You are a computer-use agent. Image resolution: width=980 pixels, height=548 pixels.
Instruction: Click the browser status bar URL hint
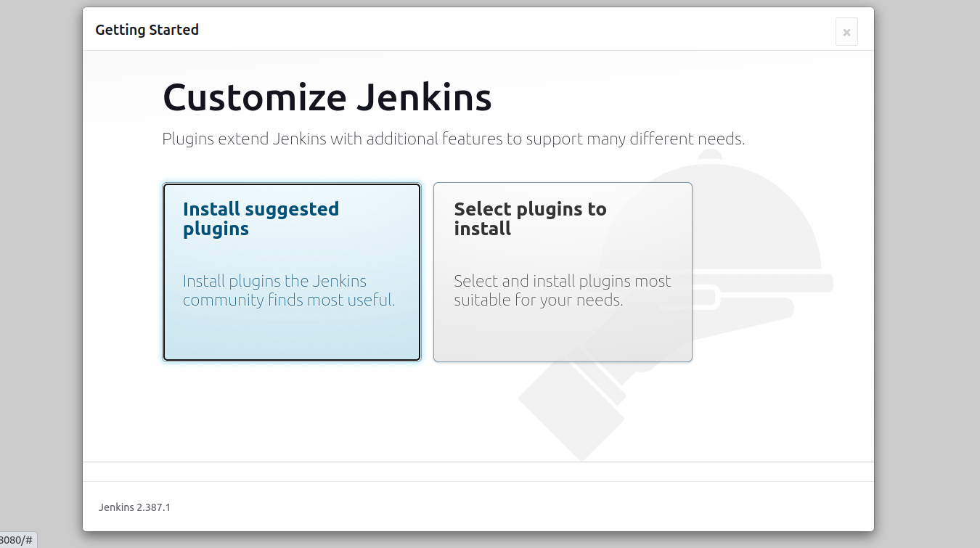17,540
